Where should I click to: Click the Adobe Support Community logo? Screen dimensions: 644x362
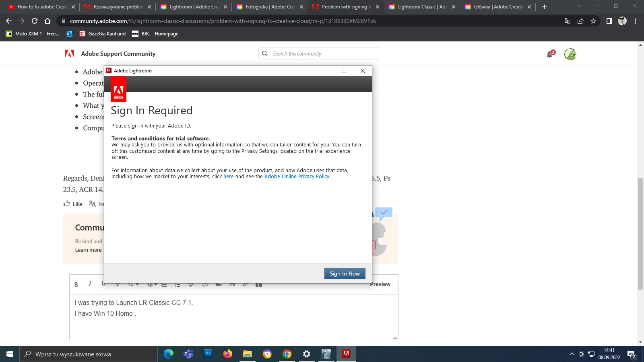coord(110,53)
